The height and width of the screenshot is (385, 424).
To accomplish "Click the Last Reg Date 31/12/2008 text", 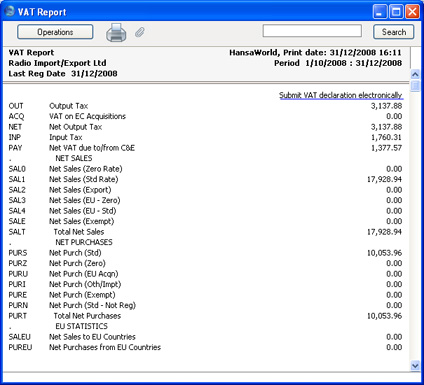I will coord(63,74).
